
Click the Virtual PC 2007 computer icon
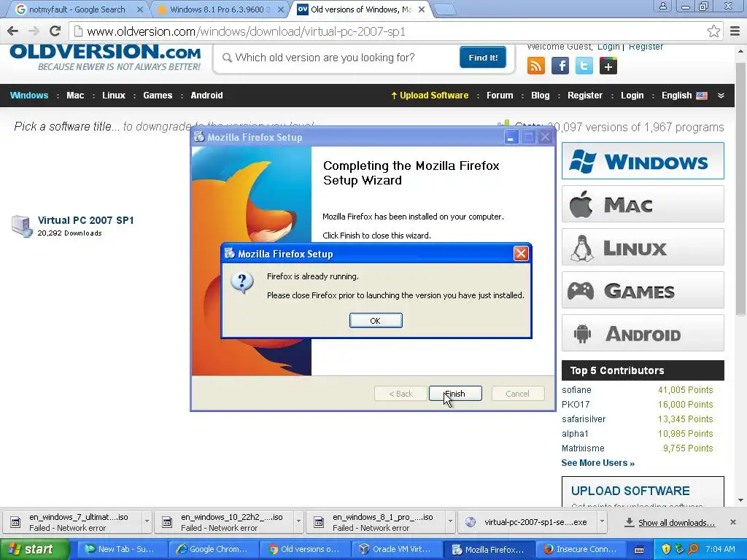click(x=22, y=226)
